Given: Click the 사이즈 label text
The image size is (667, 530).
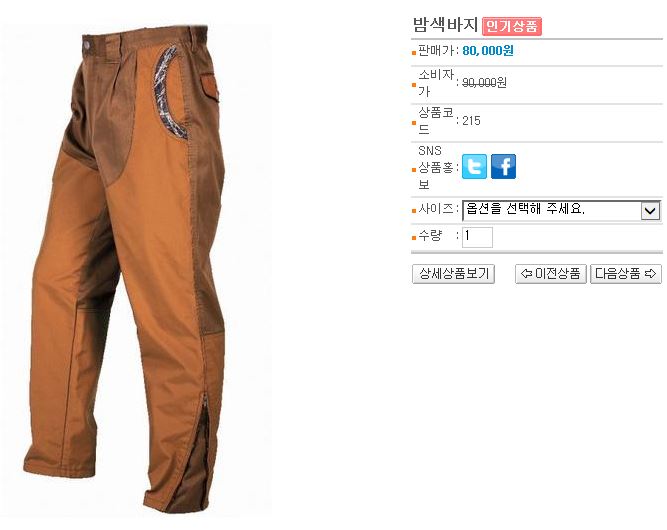Looking at the screenshot, I should 436,209.
